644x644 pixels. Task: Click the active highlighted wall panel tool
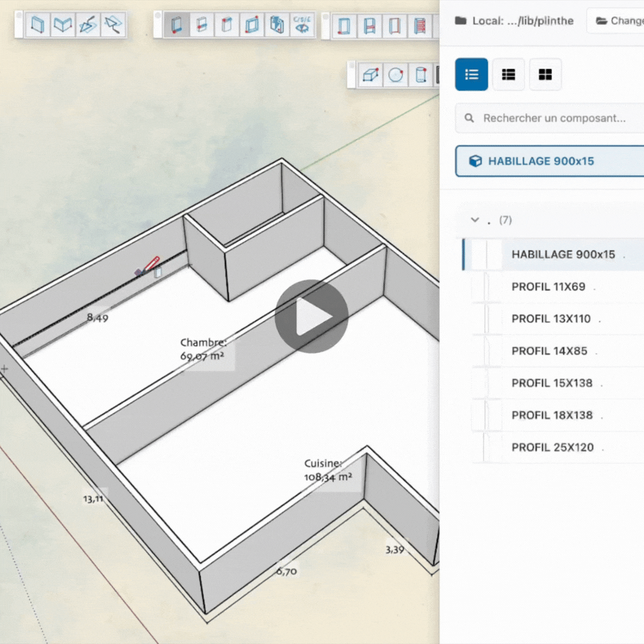tap(177, 26)
